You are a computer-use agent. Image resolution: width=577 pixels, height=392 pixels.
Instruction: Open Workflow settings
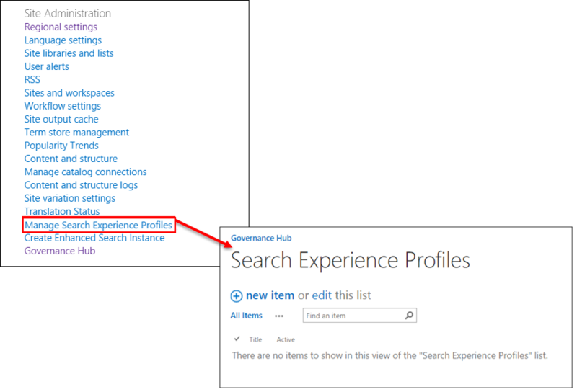(x=63, y=106)
